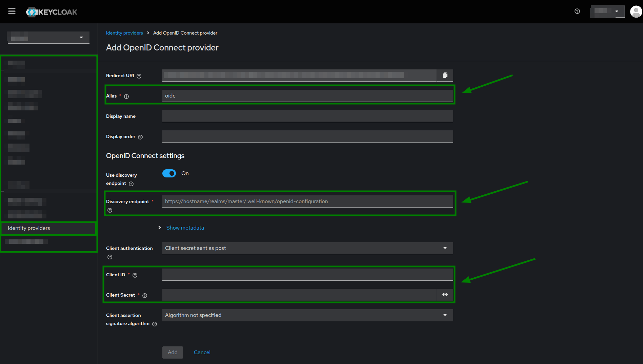Viewport: 643px width, 364px height.
Task: Reveal the Client Secret value
Action: click(444, 295)
